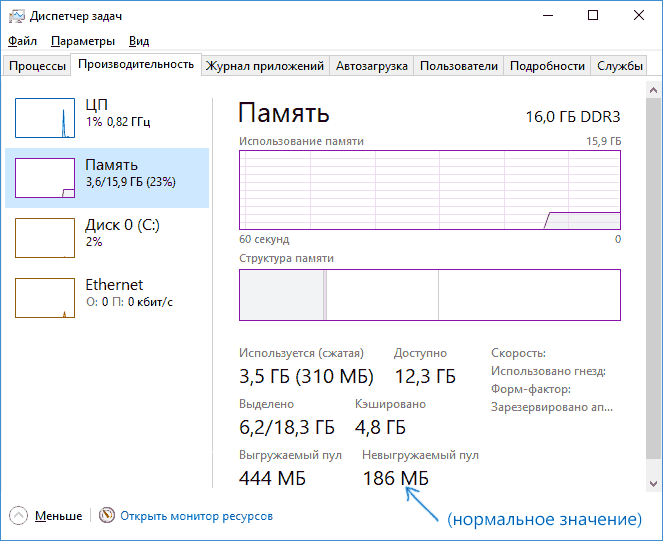Click the scrollbar down arrow
Image resolution: width=663 pixels, height=541 pixels.
(x=653, y=483)
